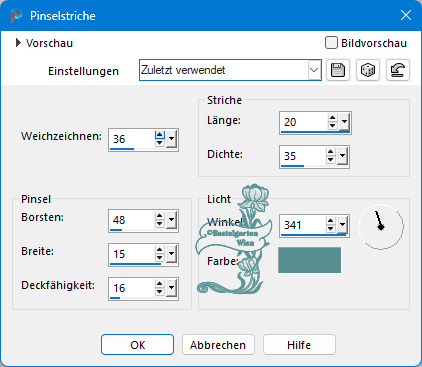Reset settings to default with arrow icon
422x367 pixels.
point(398,70)
